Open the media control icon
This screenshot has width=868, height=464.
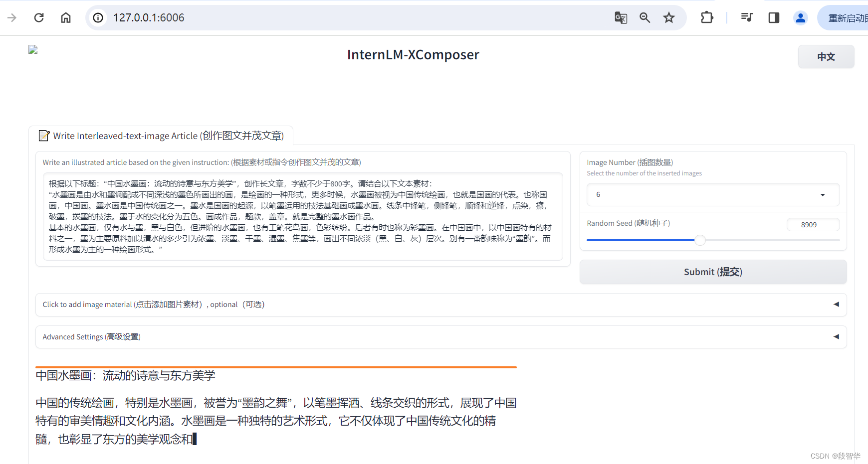pyautogui.click(x=747, y=18)
